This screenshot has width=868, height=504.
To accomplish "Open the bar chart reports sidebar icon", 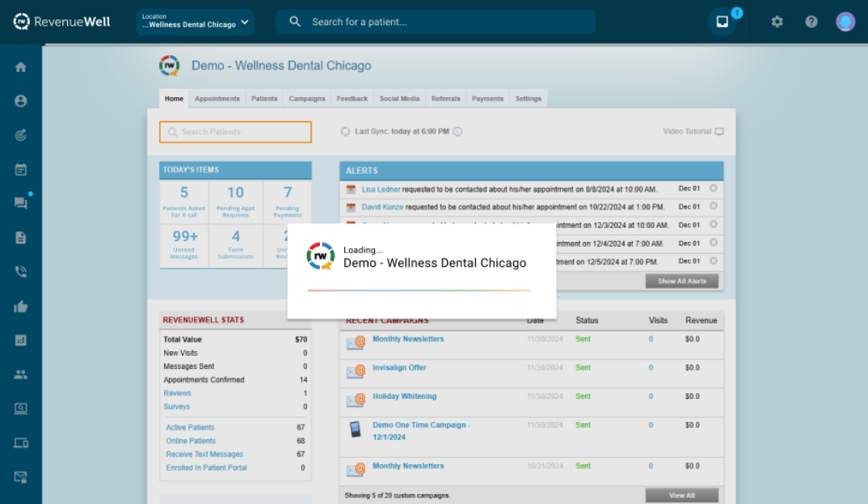I will pyautogui.click(x=20, y=340).
